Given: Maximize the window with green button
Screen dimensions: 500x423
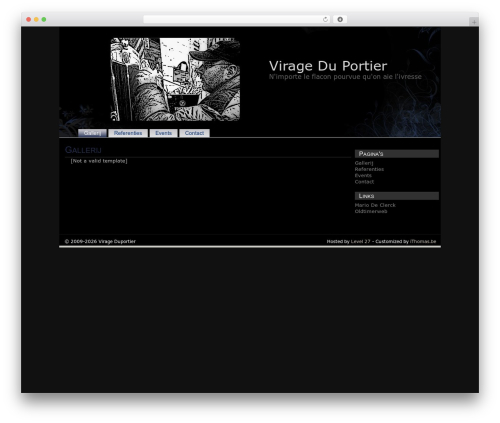Looking at the screenshot, I should pyautogui.click(x=44, y=20).
